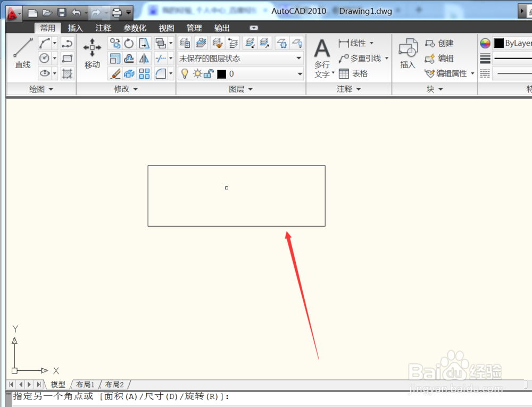Viewport: 532px width, 407px height.
Task: Expand the Draw (绘图) panel
Action: pyautogui.click(x=41, y=89)
